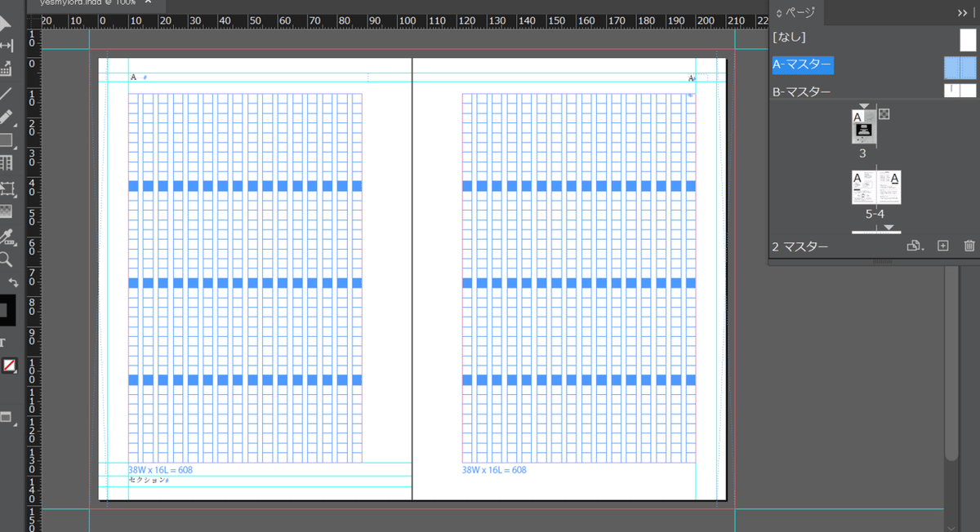Click section start marker above page 3

(x=864, y=106)
